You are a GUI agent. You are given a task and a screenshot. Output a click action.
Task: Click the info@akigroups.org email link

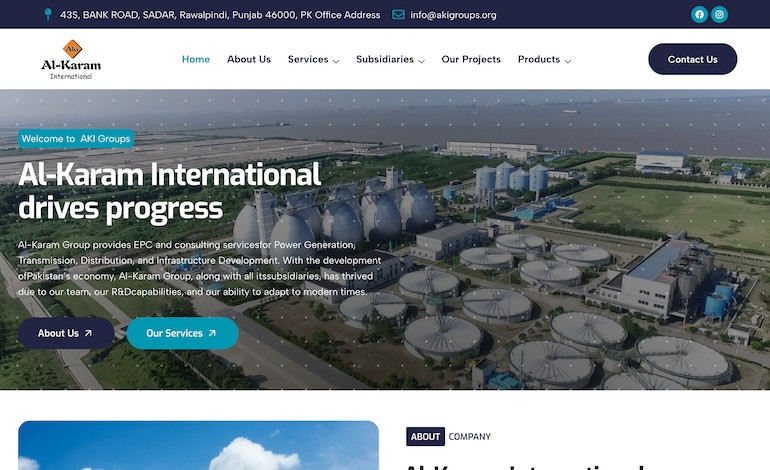[x=453, y=15]
